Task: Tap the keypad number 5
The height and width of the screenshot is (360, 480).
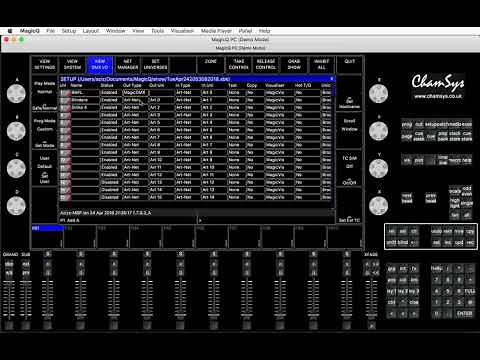Action: [448, 291]
